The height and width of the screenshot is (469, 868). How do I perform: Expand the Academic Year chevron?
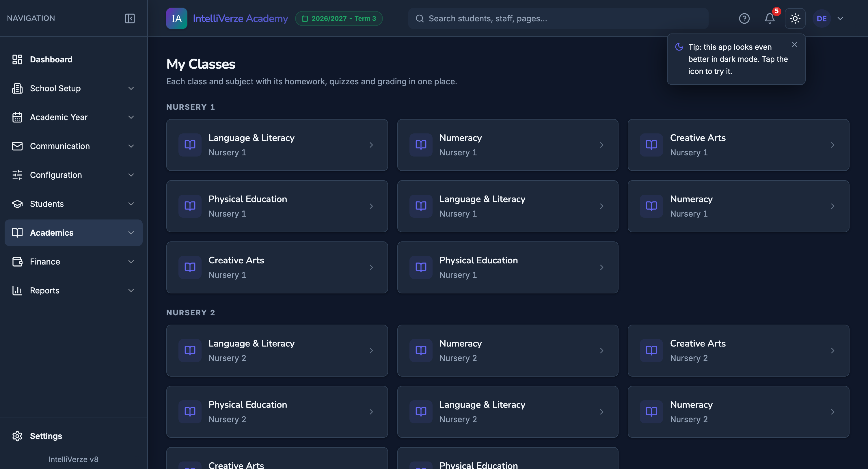pyautogui.click(x=131, y=117)
